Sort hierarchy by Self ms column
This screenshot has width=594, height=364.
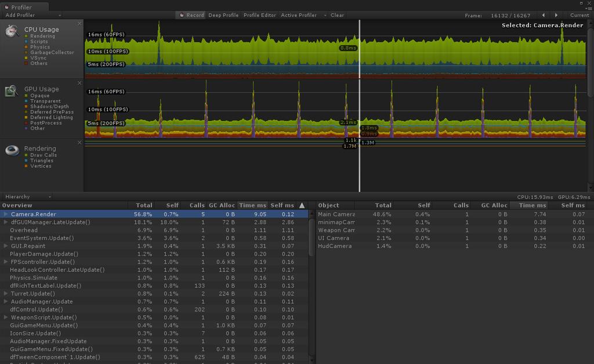282,205
